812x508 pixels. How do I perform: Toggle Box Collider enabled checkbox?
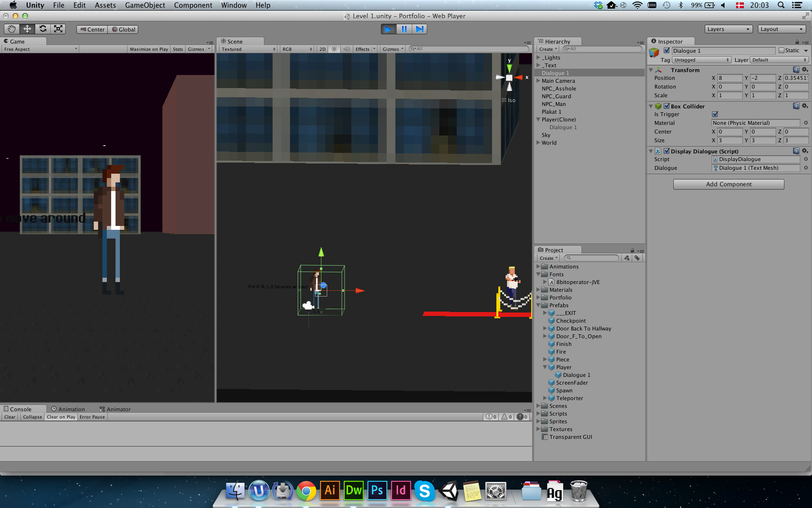click(667, 106)
